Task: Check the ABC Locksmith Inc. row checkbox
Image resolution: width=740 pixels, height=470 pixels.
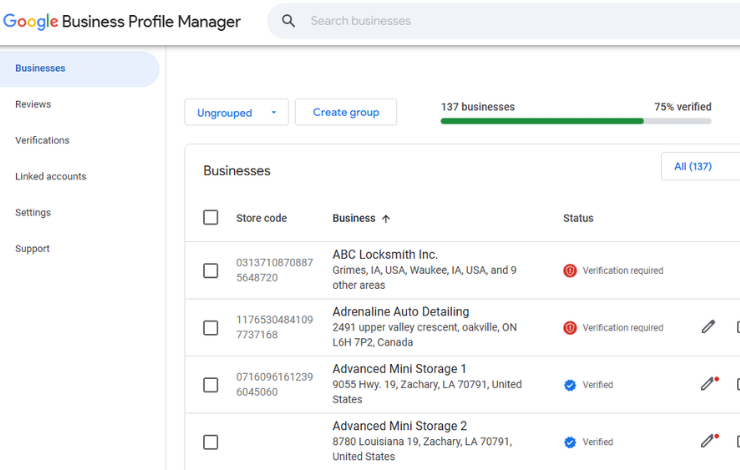Action: 210,271
